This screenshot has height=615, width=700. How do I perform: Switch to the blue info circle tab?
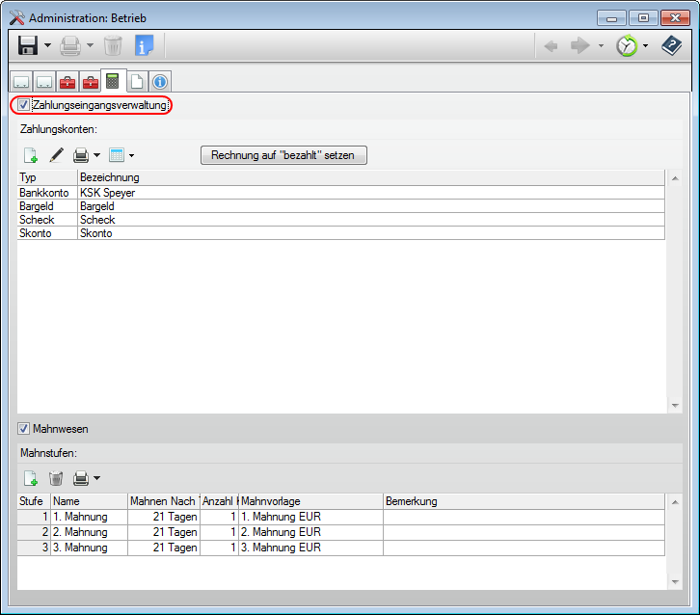pyautogui.click(x=160, y=82)
